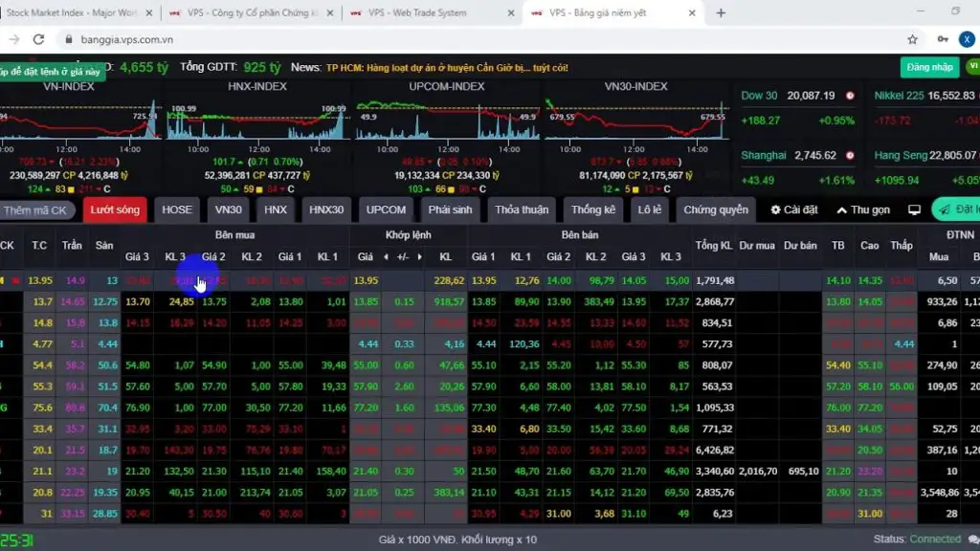Image resolution: width=980 pixels, height=551 pixels.
Task: Open the Chrome profile avatar
Action: coord(968,39)
